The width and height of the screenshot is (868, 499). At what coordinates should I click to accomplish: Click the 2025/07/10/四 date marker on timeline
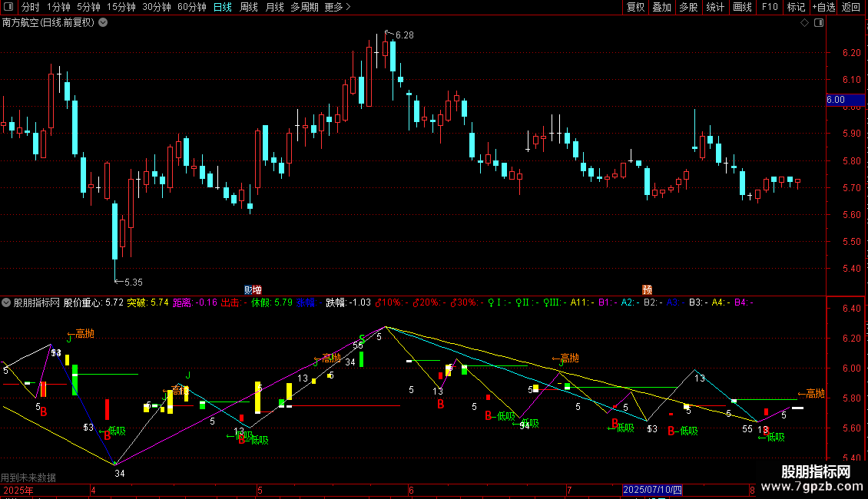(x=652, y=490)
